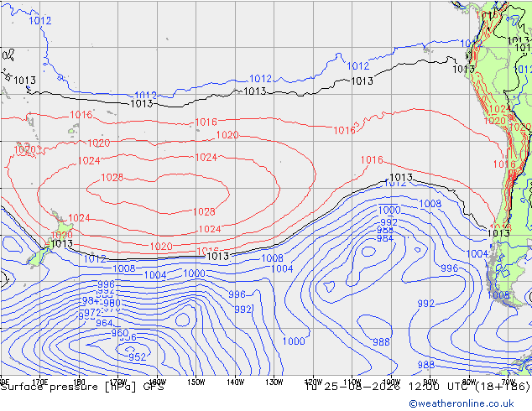Click the 170E longitude axis label
This screenshot has width=532, height=411.
40,382
